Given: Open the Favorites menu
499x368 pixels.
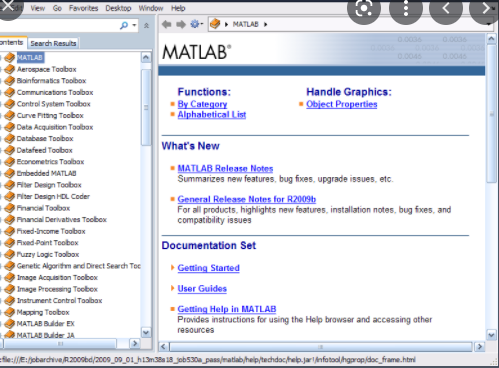Looking at the screenshot, I should [x=84, y=8].
